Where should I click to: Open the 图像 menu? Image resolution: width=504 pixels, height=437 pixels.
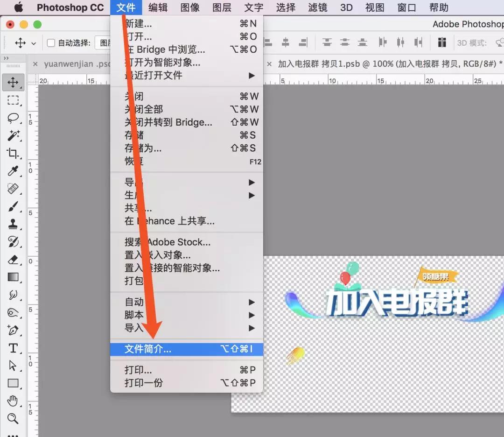click(x=190, y=7)
